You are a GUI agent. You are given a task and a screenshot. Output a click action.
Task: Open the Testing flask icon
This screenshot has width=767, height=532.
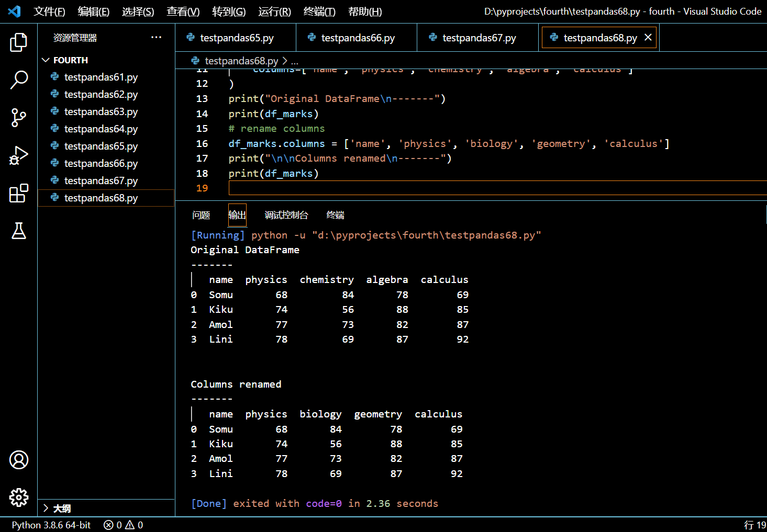[19, 231]
